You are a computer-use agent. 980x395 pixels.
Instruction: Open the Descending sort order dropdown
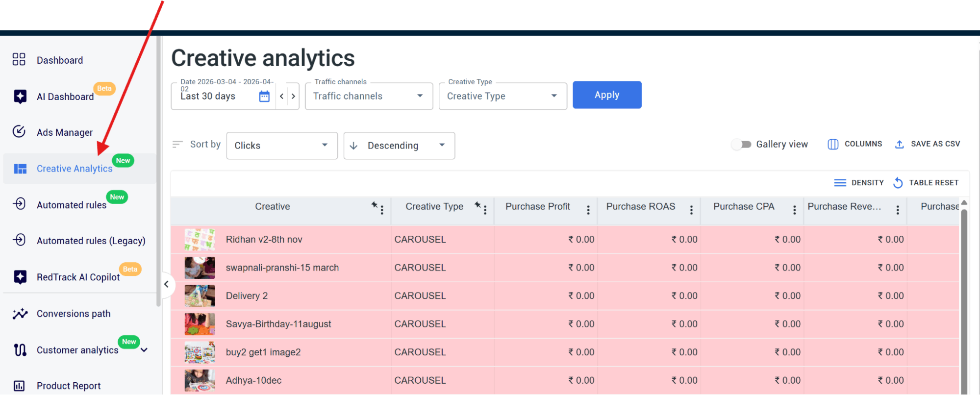(x=399, y=146)
